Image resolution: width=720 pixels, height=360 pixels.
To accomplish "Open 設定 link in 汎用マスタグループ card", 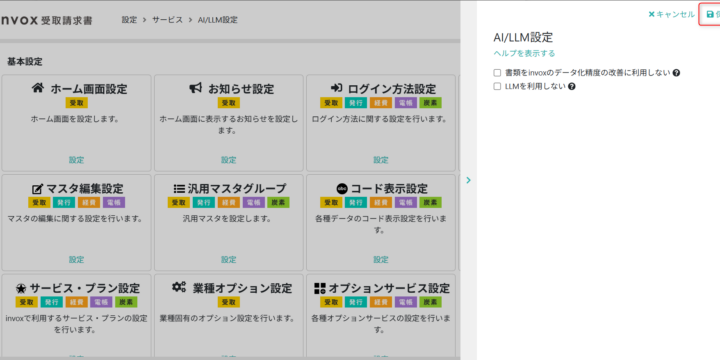I will 228,259.
